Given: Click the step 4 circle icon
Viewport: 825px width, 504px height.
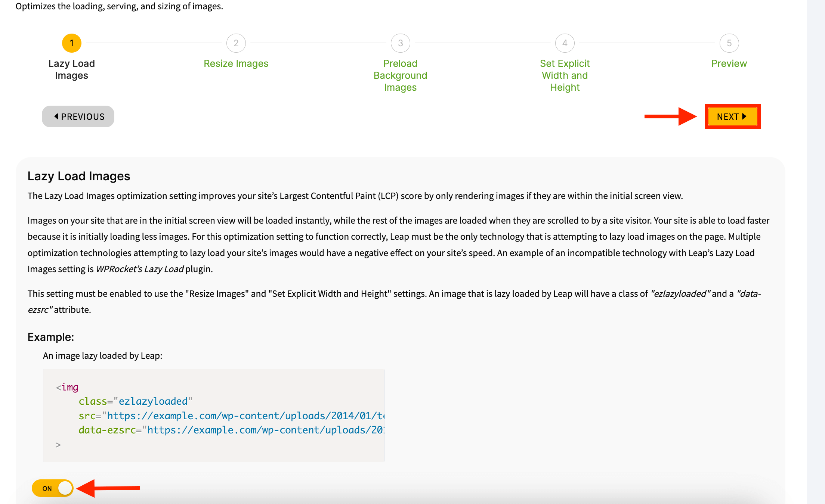Looking at the screenshot, I should 565,43.
